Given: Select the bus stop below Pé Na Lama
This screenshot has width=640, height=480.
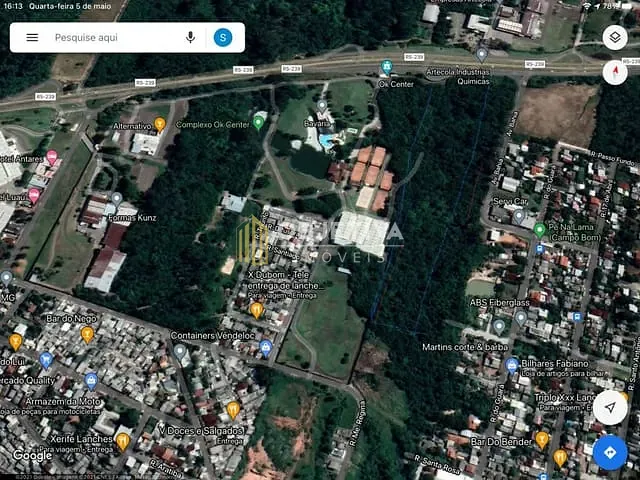Looking at the screenshot, I should click(x=540, y=249).
